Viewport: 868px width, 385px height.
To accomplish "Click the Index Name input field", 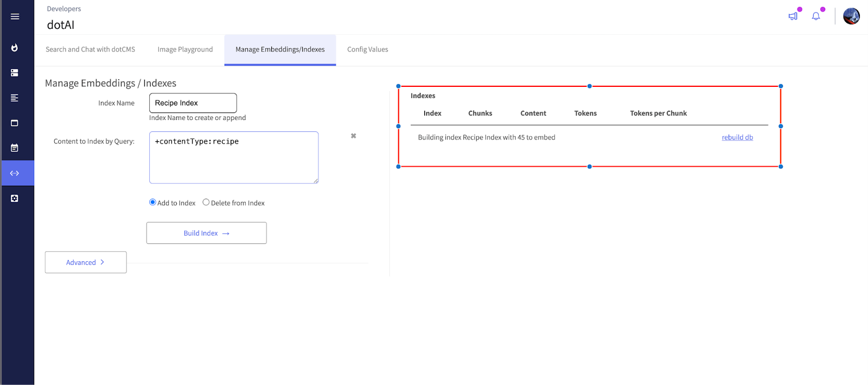I will coord(193,103).
